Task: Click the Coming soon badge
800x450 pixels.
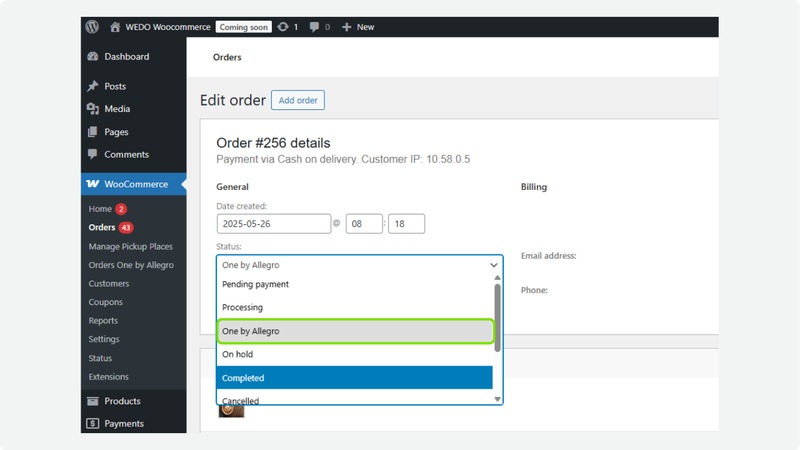Action: (244, 27)
